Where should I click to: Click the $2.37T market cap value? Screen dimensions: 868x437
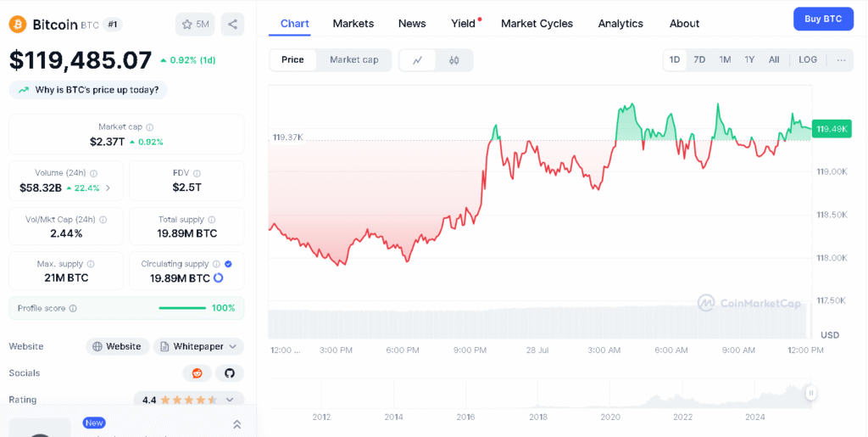(x=108, y=142)
